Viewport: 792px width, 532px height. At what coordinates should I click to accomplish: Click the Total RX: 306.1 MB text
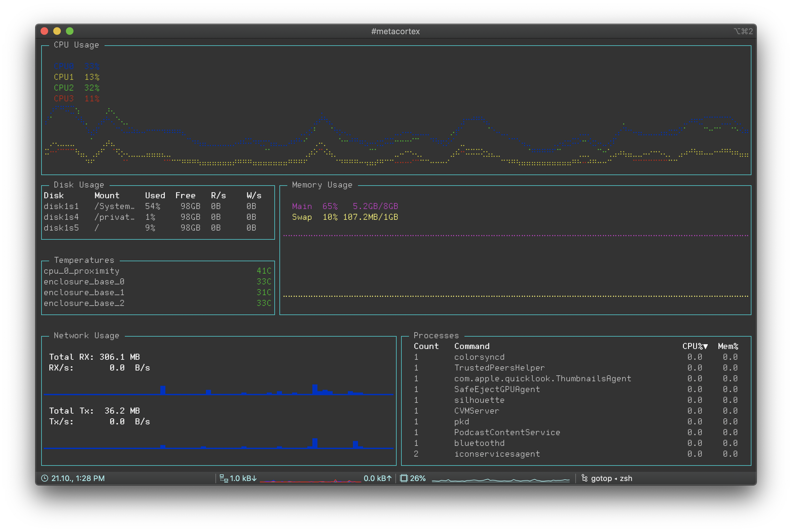94,357
